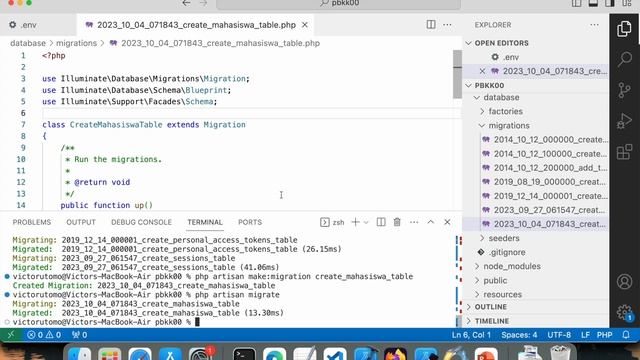Split the terminal pane
640x360 pixels.
tap(381, 222)
